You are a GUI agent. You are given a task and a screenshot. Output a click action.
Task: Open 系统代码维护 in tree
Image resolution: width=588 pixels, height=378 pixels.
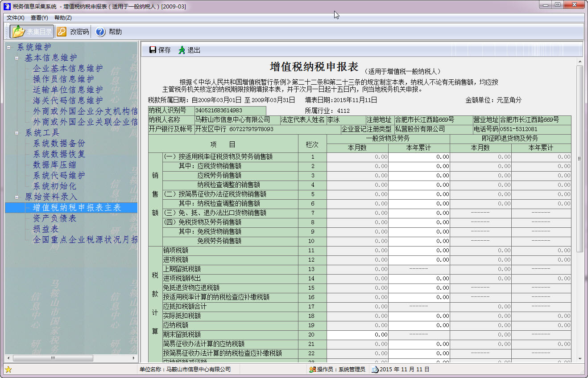point(59,175)
